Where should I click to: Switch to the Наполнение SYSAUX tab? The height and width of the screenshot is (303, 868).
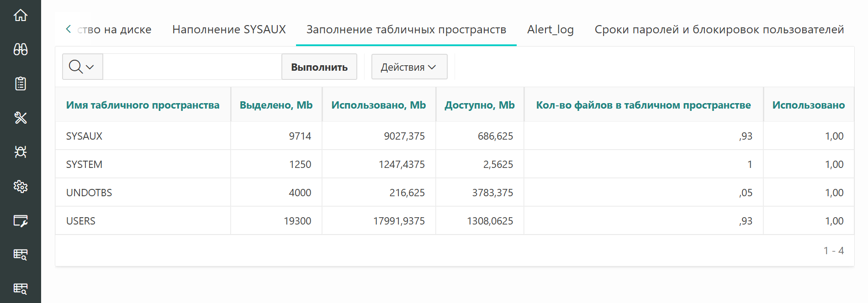pos(229,29)
